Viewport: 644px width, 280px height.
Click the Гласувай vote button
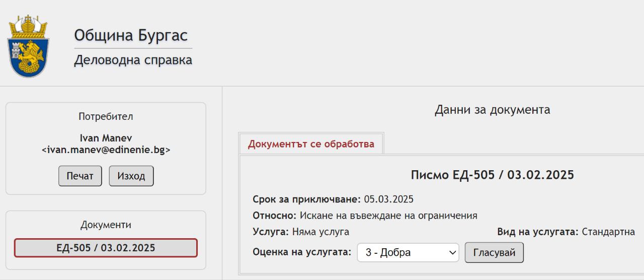(x=494, y=252)
